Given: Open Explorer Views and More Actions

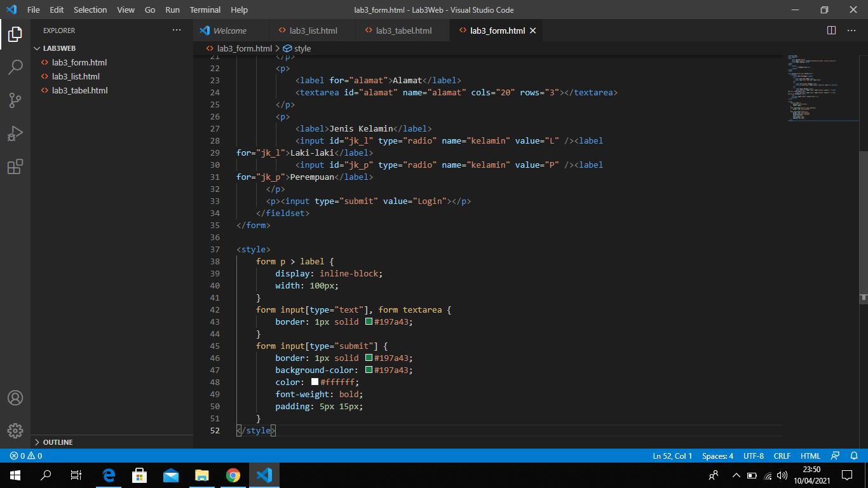Looking at the screenshot, I should (x=177, y=30).
